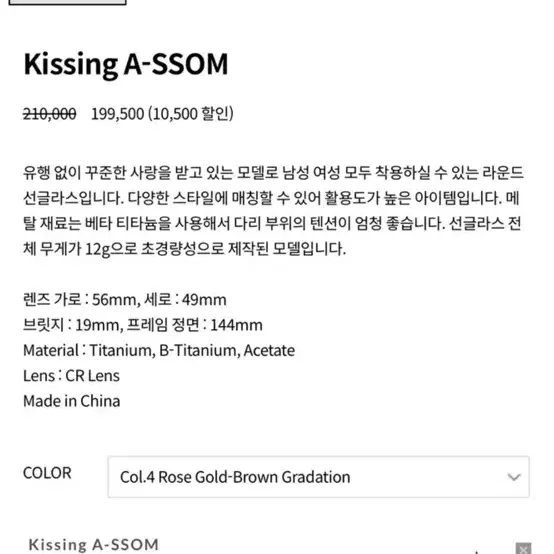Click the Made in China text
The width and height of the screenshot is (554, 554).
click(72, 401)
